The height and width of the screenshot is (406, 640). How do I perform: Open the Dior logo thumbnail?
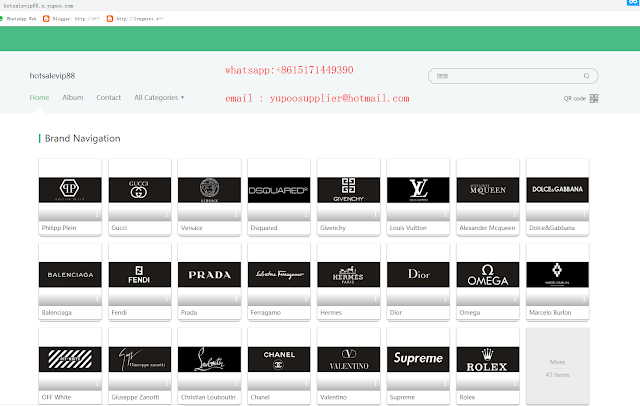coord(418,275)
